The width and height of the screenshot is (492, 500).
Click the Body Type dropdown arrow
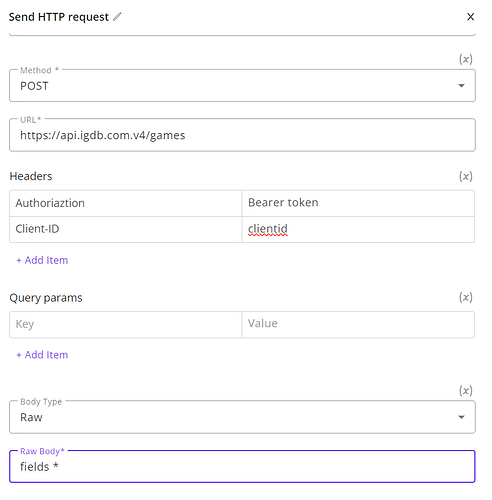[x=461, y=417]
